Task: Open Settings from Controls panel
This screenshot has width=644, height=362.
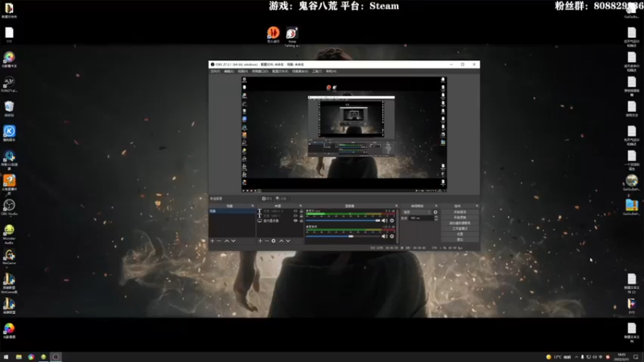Action: click(x=460, y=234)
